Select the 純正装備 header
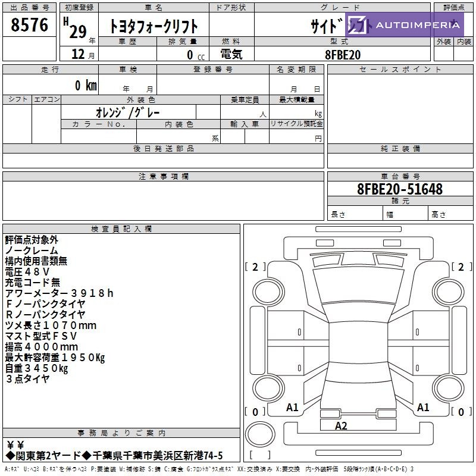This screenshot has width=476, height=476. pyautogui.click(x=400, y=148)
